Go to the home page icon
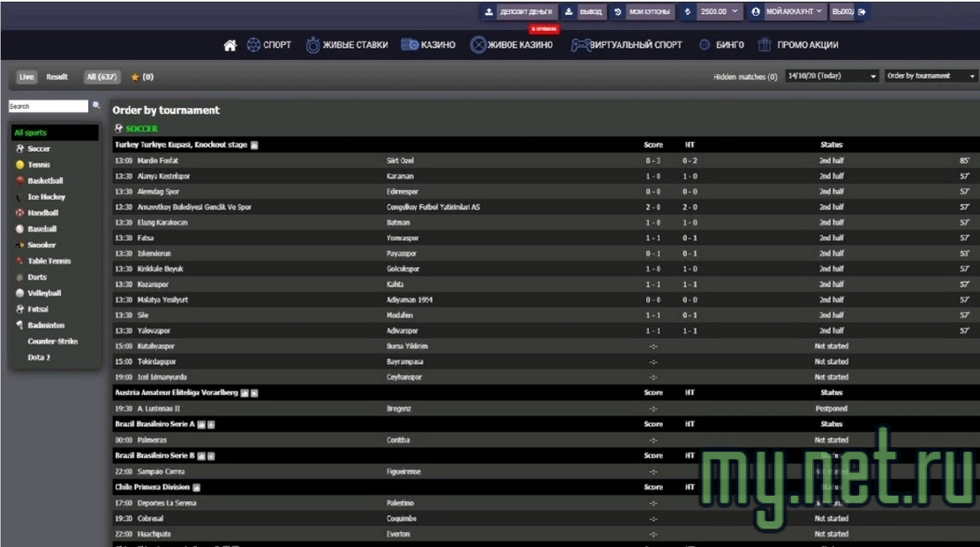This screenshot has width=980, height=547. [x=230, y=45]
